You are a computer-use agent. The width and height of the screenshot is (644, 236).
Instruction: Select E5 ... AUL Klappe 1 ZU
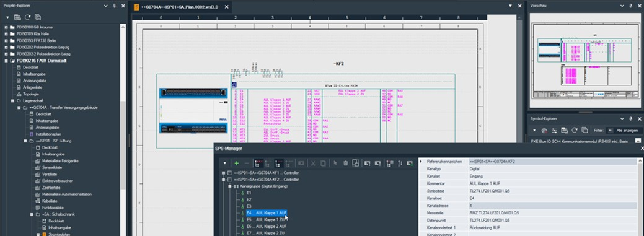tap(266, 219)
